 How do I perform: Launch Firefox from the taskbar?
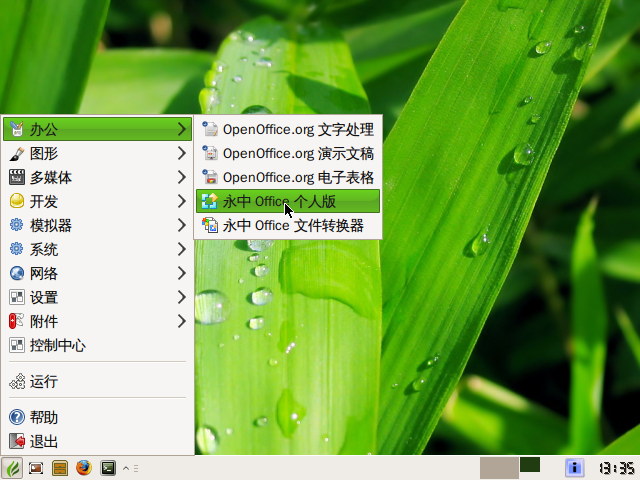coord(84,468)
